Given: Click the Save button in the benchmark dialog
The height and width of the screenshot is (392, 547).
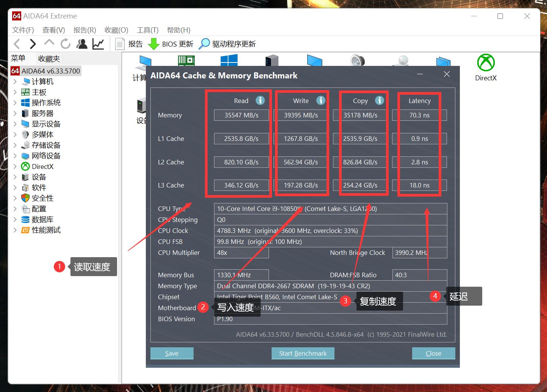Looking at the screenshot, I should (172, 353).
